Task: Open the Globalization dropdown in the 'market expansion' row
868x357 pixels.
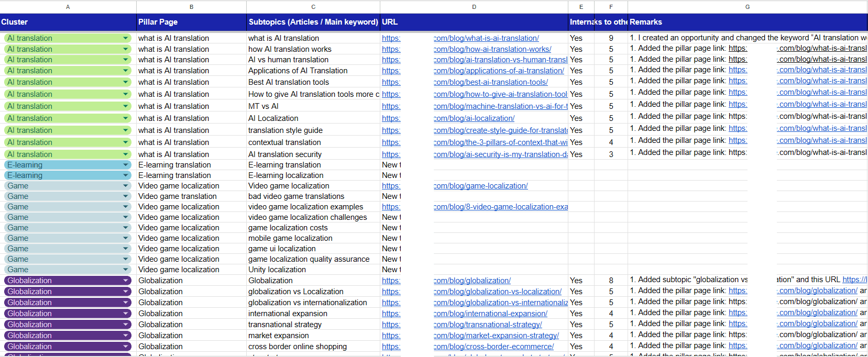Action: coord(126,336)
